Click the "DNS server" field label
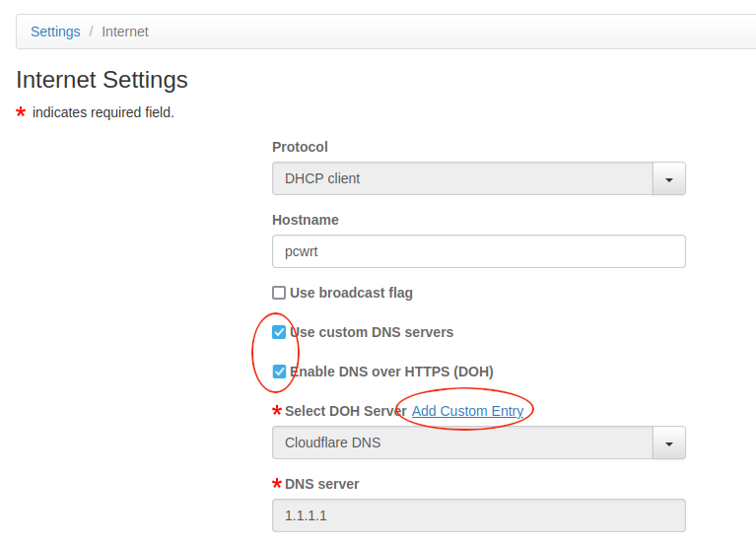This screenshot has width=756, height=544. [321, 484]
